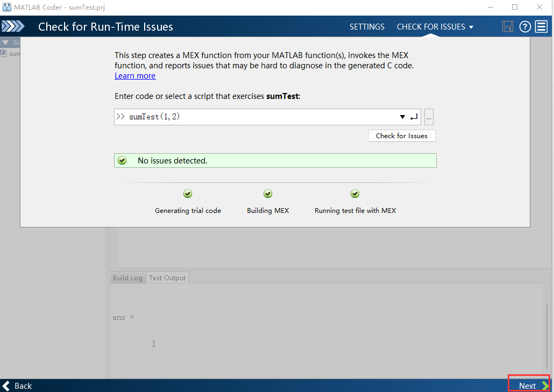Close the MATLAB Coder window
The width and height of the screenshot is (554, 392).
tap(539, 7)
